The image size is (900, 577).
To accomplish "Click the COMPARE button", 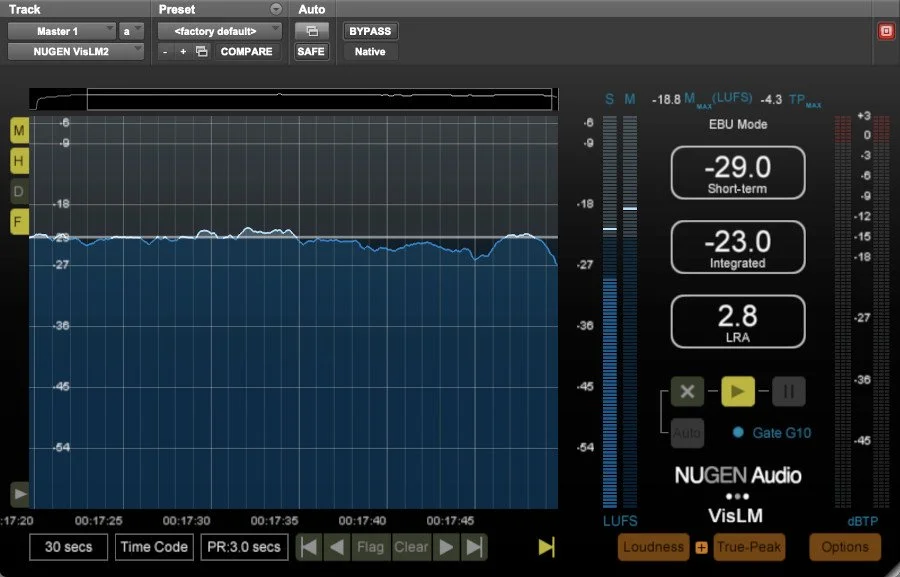I will [246, 51].
